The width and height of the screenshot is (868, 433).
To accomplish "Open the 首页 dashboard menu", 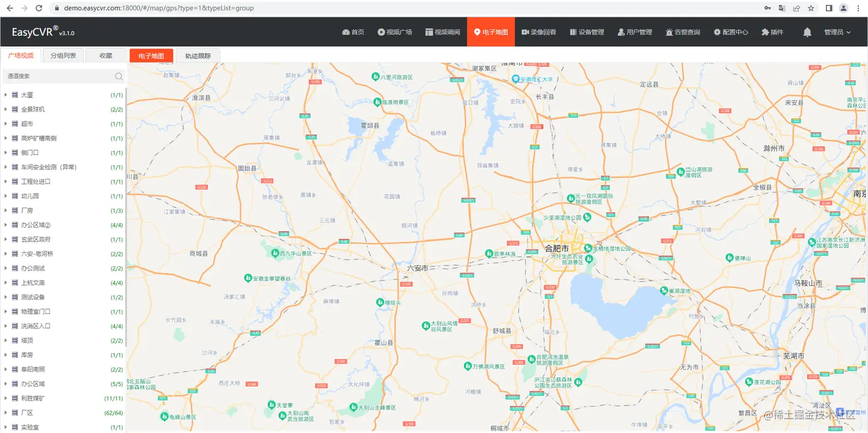I will 353,32.
